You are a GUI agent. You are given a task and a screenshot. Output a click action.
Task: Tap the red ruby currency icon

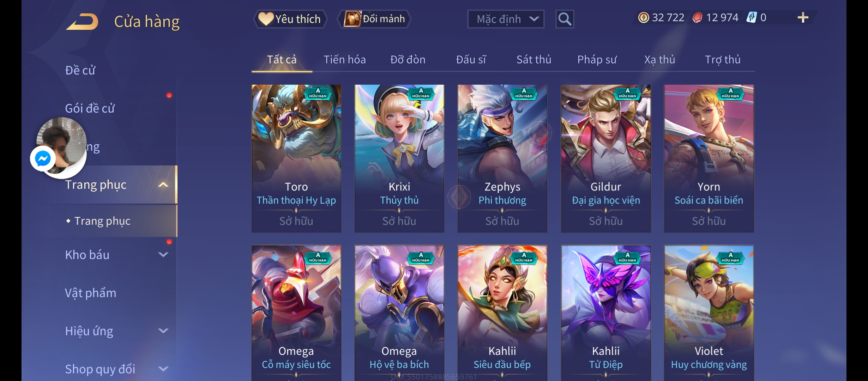tap(697, 18)
